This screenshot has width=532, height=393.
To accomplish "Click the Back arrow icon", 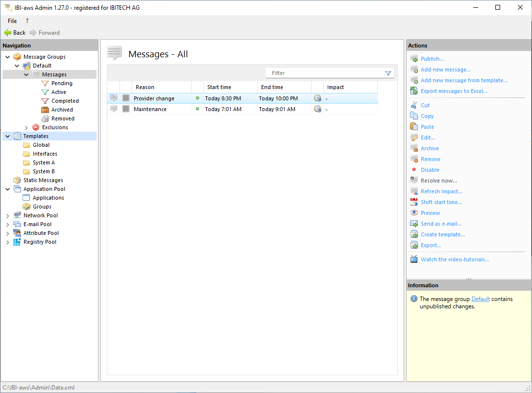I will point(8,33).
